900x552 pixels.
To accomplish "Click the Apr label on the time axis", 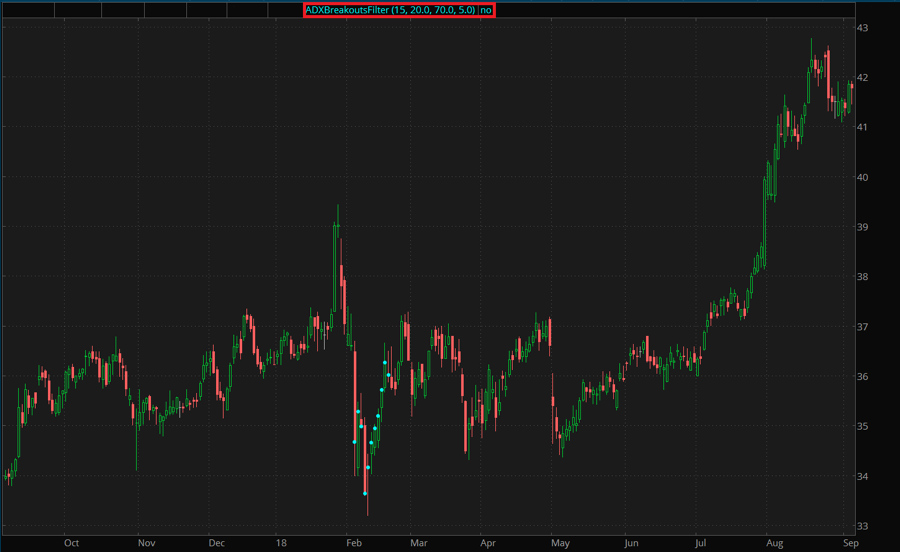I will [488, 543].
